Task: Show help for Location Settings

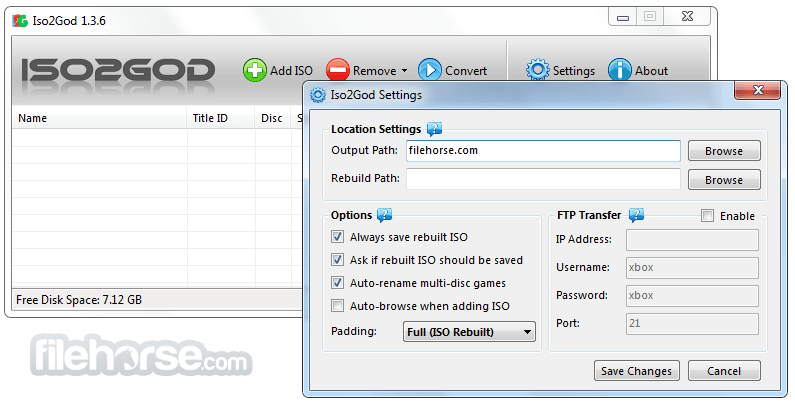Action: click(435, 129)
